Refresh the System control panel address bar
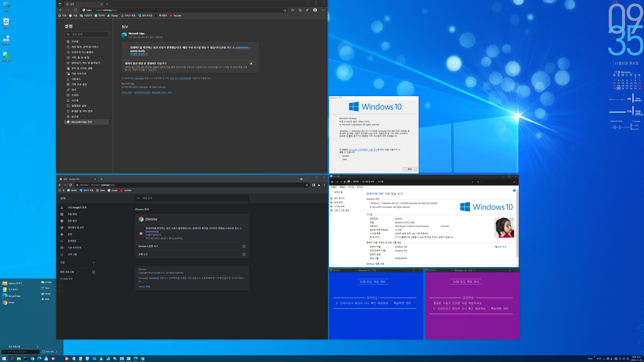 478,182
